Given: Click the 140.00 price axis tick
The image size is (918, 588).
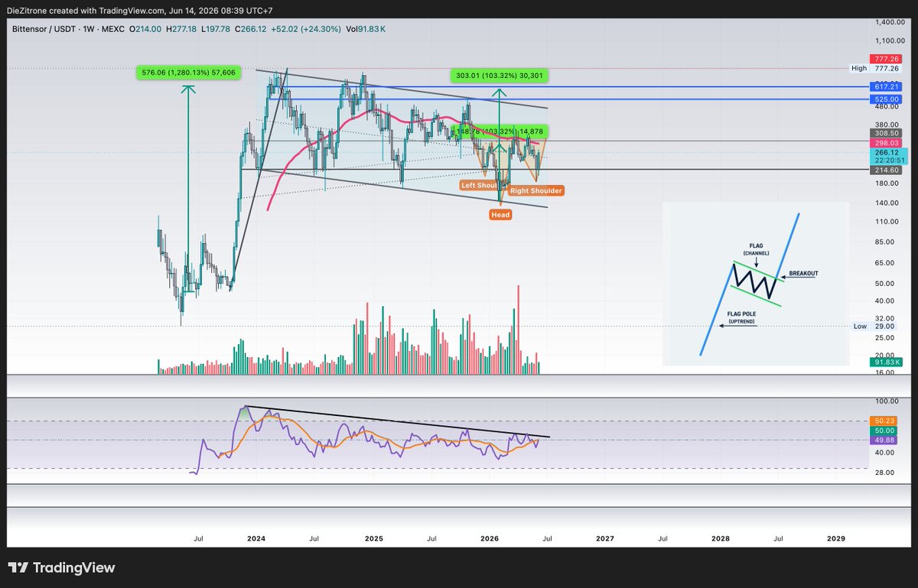Looking at the screenshot, I should [885, 203].
